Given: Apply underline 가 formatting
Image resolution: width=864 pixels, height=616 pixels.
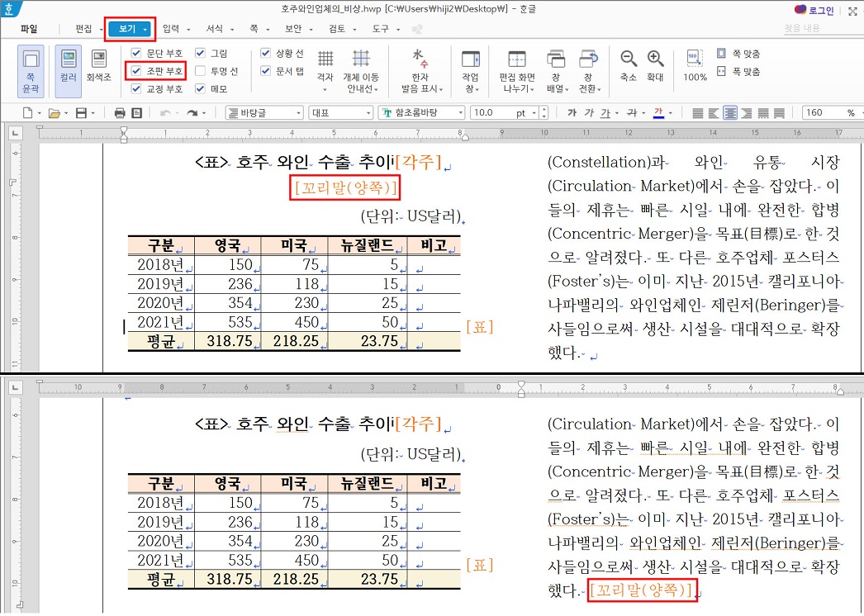Looking at the screenshot, I should tap(605, 113).
